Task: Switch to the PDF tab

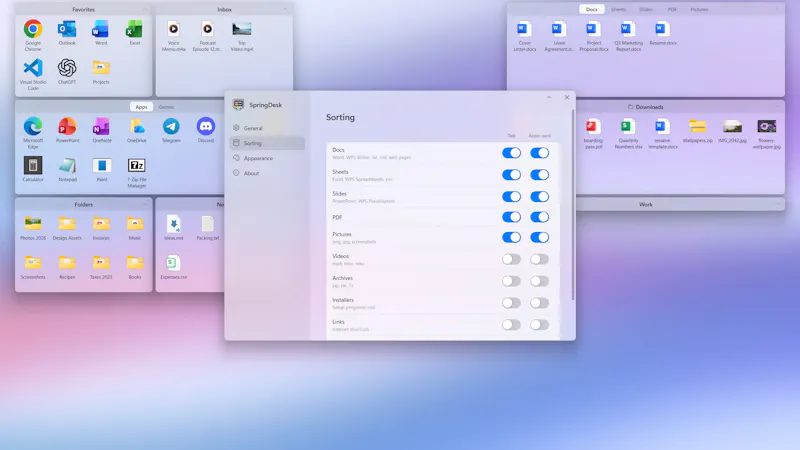Action: click(x=672, y=9)
